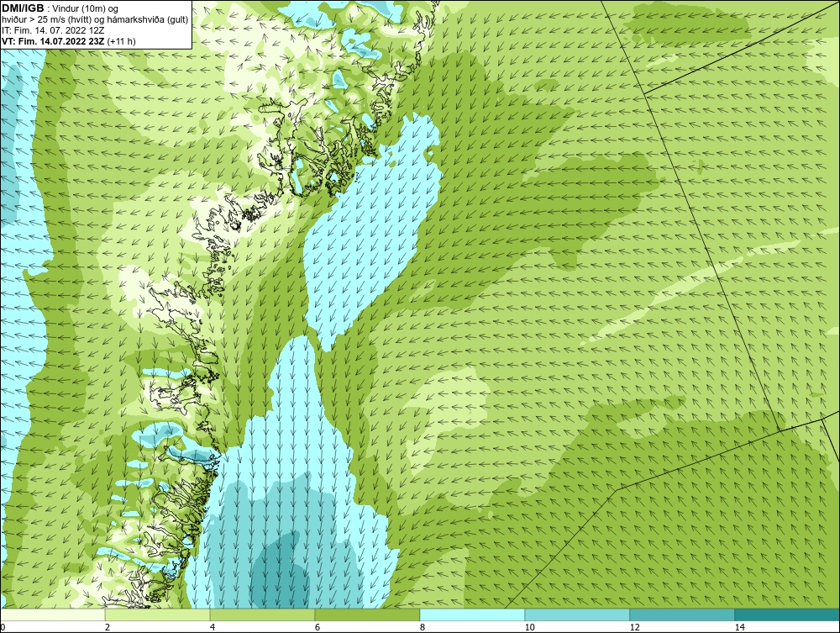Click the 10-12 m/s cyan legend swatch
This screenshot has height=633, width=840.
point(578,615)
